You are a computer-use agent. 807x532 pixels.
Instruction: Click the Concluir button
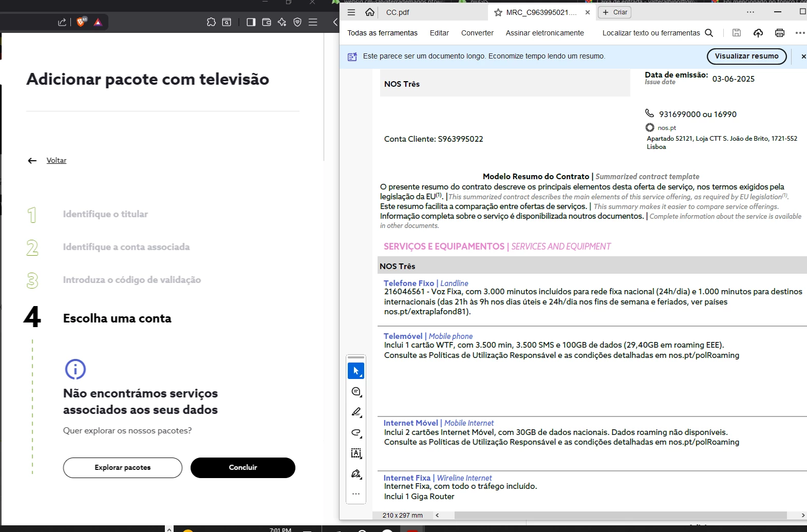tap(243, 468)
